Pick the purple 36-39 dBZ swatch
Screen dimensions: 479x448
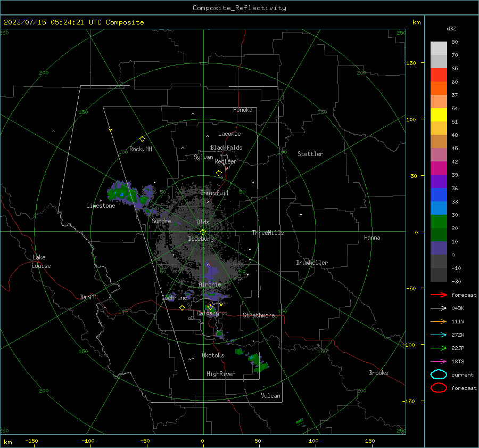pos(439,181)
